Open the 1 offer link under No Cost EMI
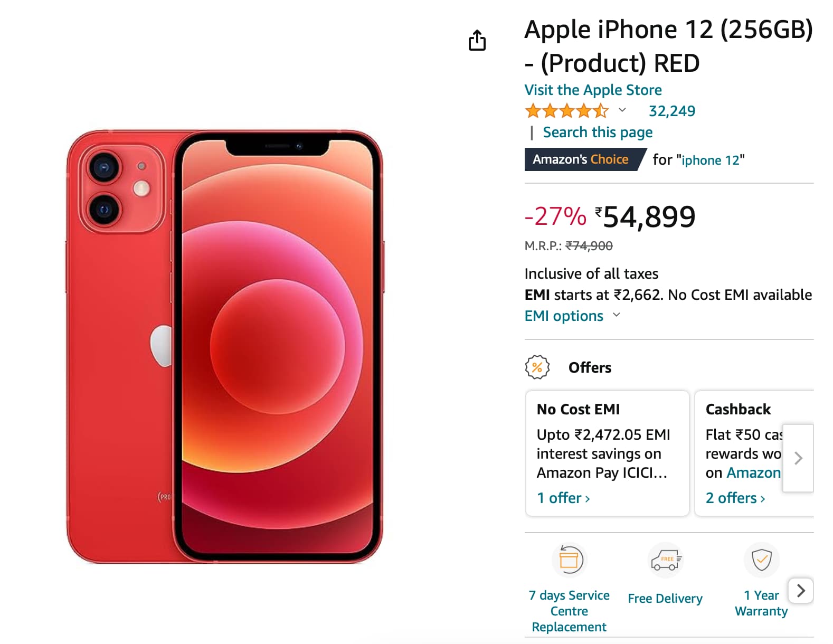The height and width of the screenshot is (644, 833). (563, 498)
